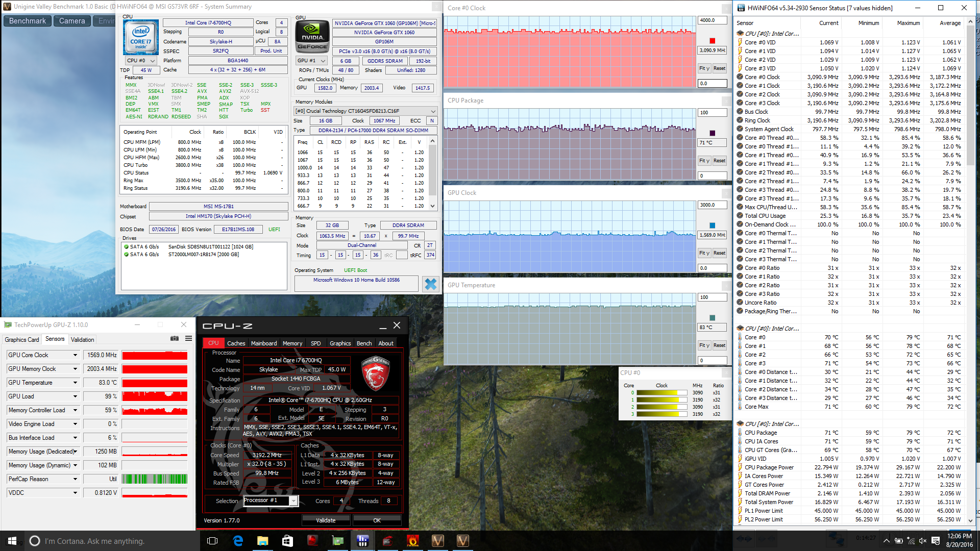This screenshot has height=551, width=980.
Task: Click the NVIDIA GeForce logo image
Action: (312, 37)
